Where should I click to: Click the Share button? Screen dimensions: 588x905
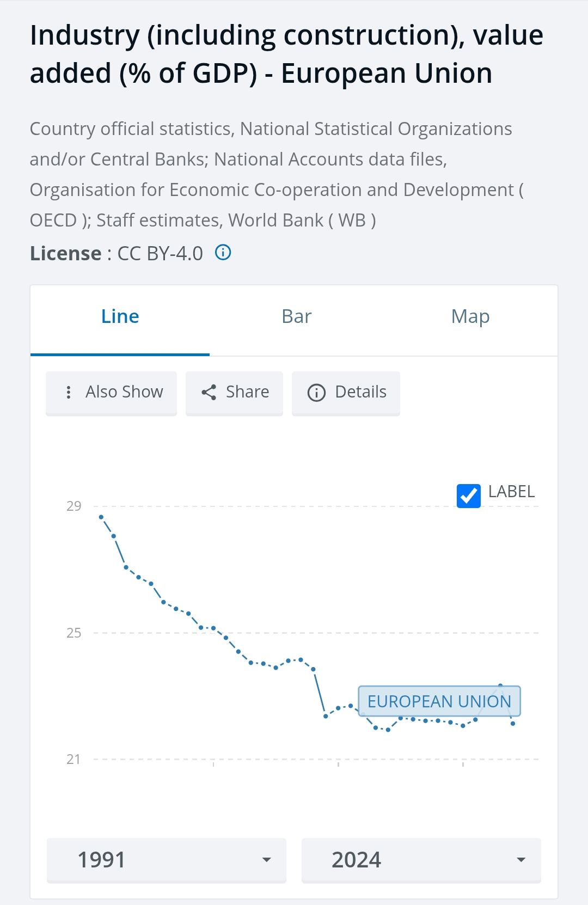click(x=234, y=393)
